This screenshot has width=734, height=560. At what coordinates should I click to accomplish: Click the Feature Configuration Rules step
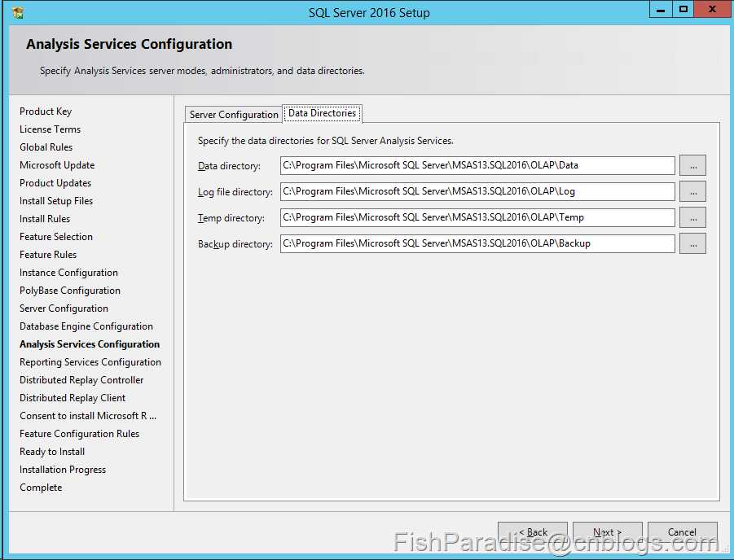pos(80,434)
